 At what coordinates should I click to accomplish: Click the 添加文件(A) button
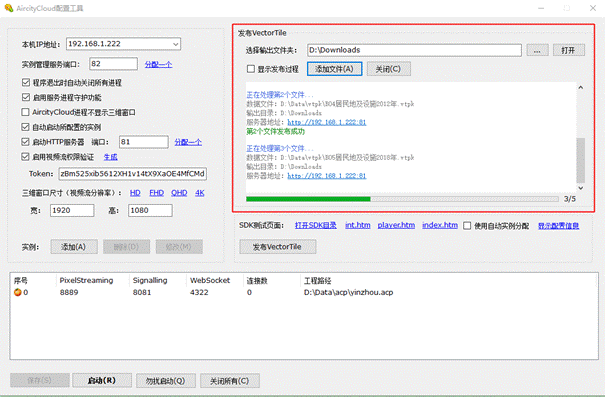point(335,69)
